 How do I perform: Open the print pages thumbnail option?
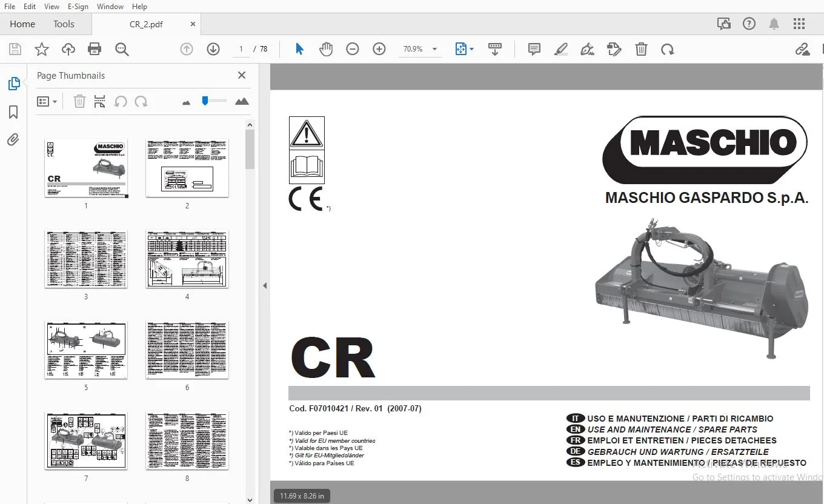click(x=100, y=101)
